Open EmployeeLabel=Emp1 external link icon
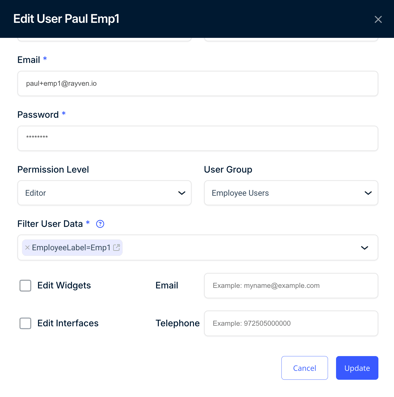 (x=116, y=248)
